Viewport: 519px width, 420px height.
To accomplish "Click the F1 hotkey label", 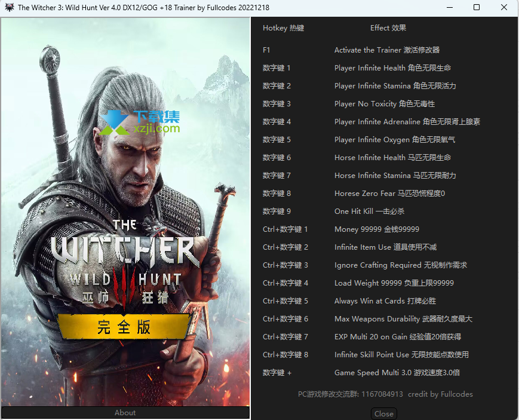I will point(266,50).
